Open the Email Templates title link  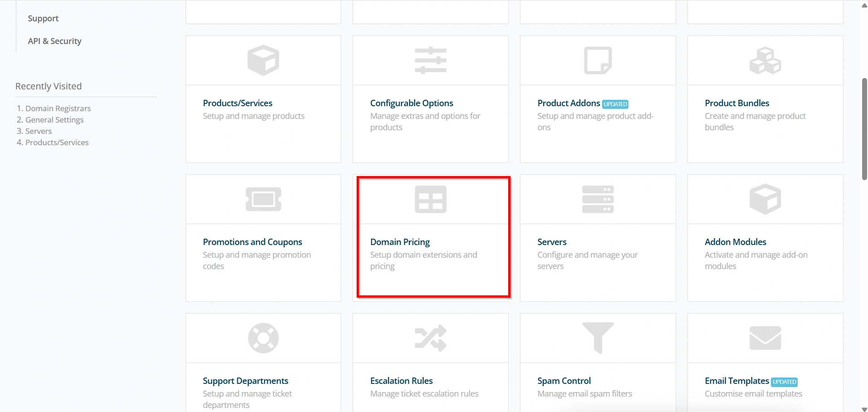[737, 381]
